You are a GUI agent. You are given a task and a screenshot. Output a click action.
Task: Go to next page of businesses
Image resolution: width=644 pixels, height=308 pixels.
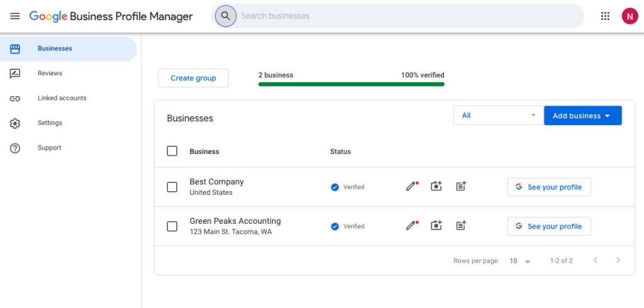coord(618,260)
